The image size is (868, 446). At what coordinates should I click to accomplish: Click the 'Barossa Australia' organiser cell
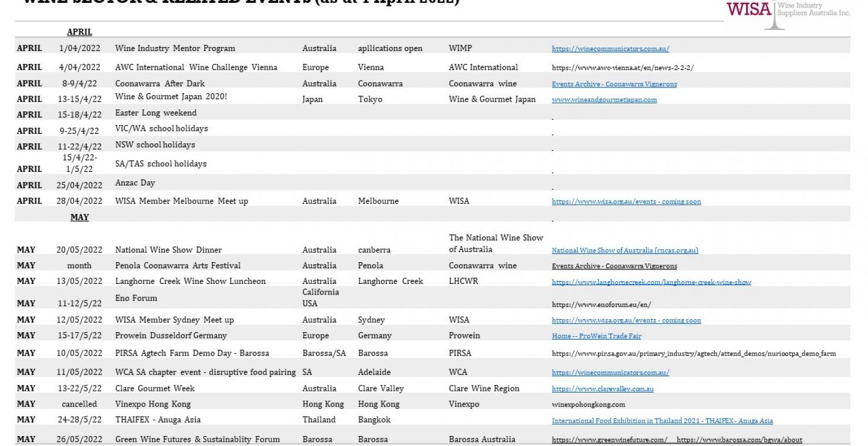coord(482,439)
